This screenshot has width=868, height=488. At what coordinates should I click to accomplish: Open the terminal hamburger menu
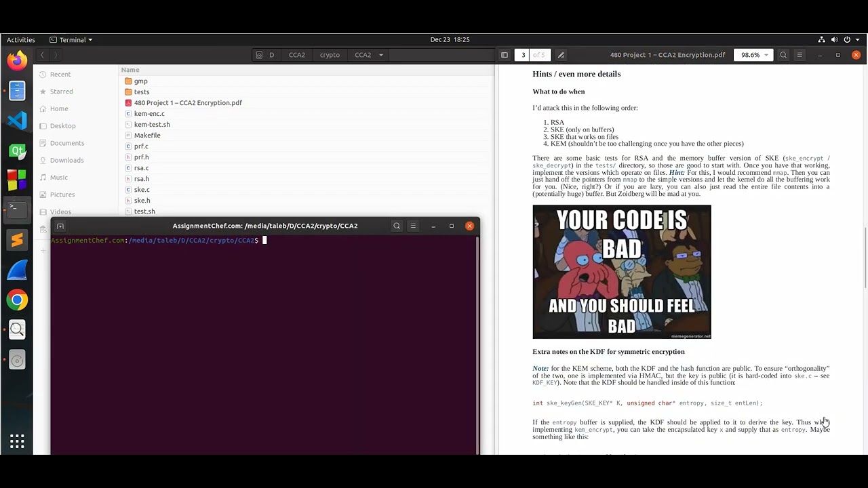[x=413, y=226]
